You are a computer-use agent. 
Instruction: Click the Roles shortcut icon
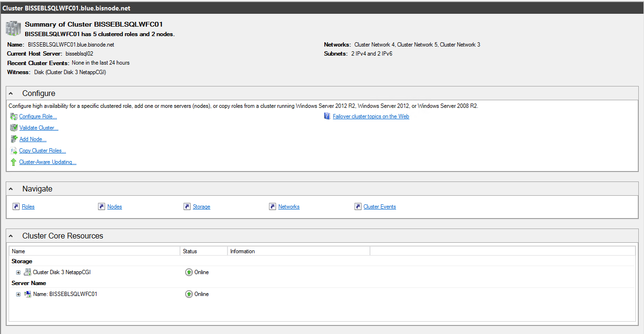pos(16,207)
